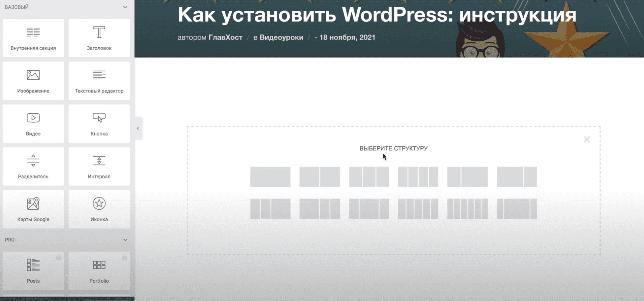Select the Видео widget
644x301 pixels.
click(33, 124)
